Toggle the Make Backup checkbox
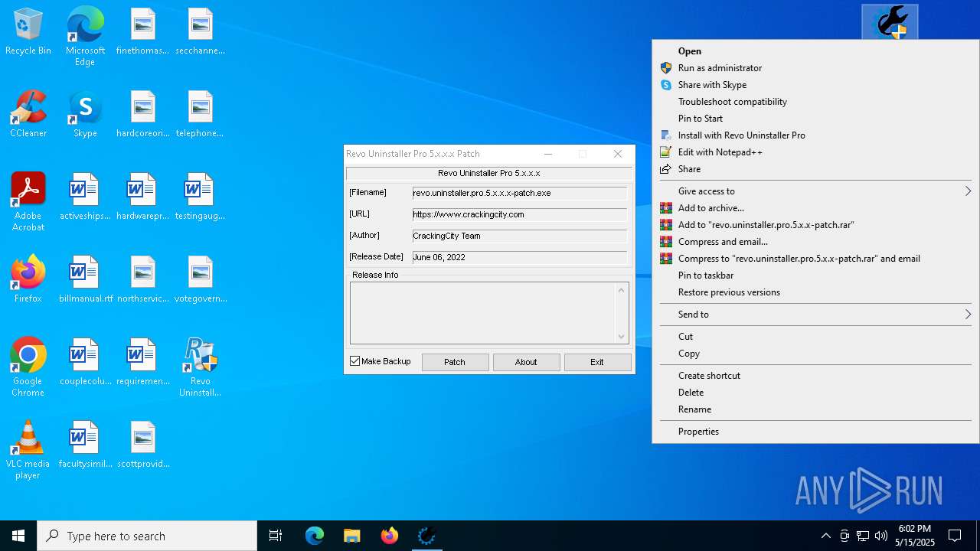This screenshot has width=980, height=551. click(355, 361)
